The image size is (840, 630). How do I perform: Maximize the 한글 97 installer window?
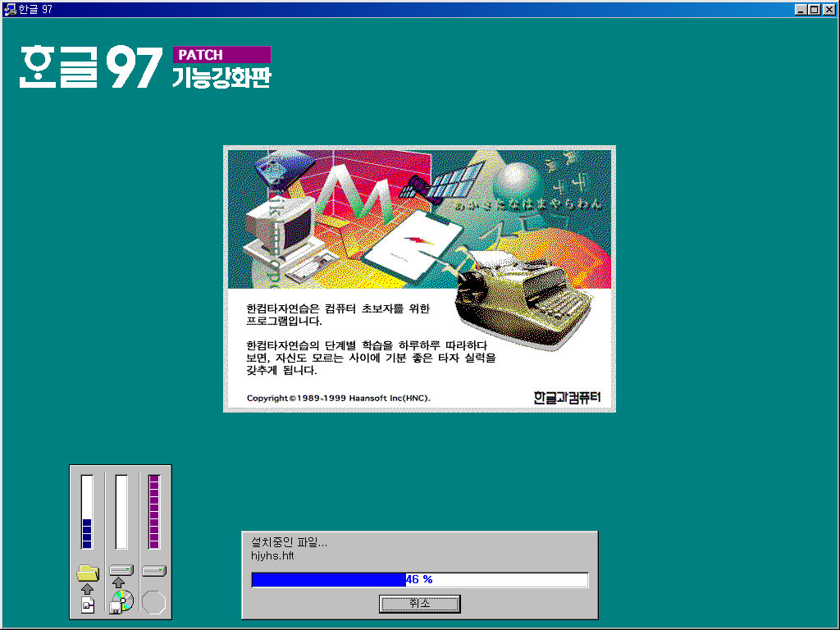[x=814, y=9]
